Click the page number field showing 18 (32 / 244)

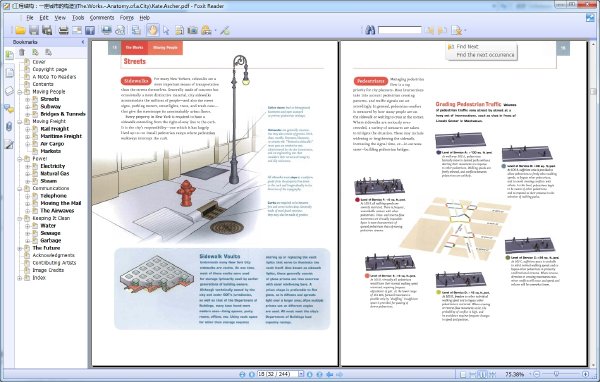coord(277,374)
